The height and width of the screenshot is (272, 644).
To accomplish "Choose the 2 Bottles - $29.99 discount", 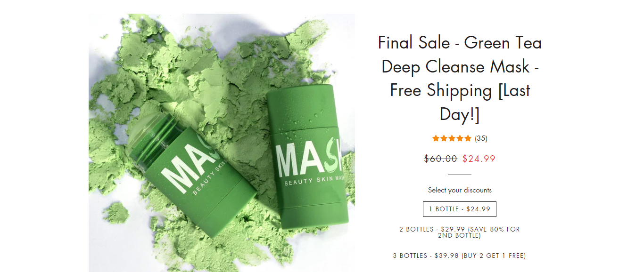I will [460, 232].
